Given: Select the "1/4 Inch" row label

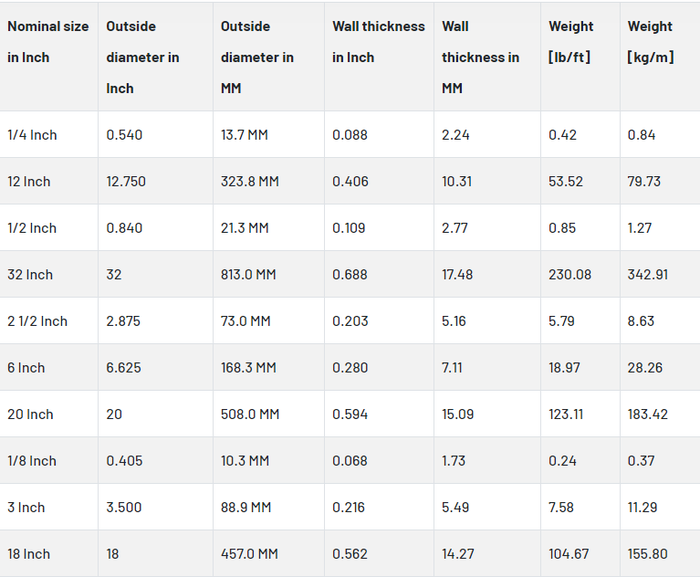Looking at the screenshot, I should 32,135.
